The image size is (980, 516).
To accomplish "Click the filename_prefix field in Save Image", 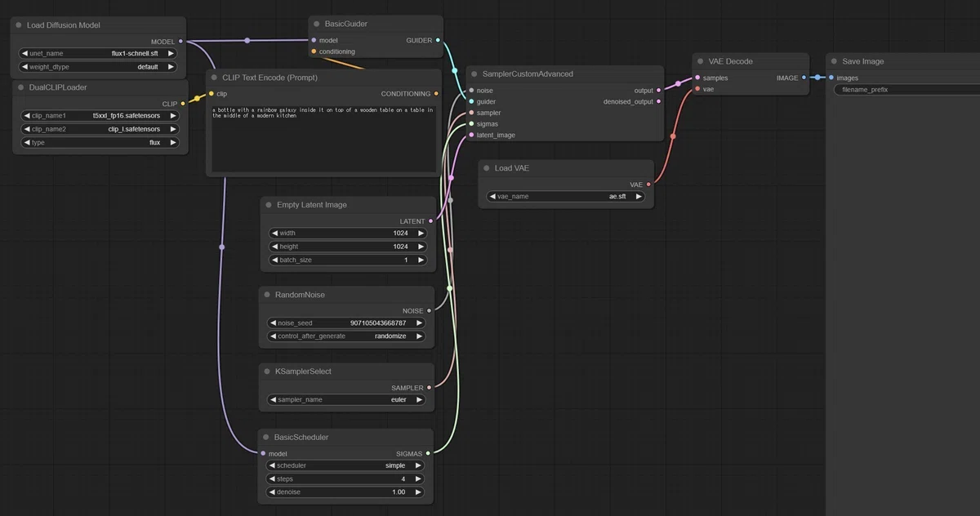I will (x=906, y=90).
